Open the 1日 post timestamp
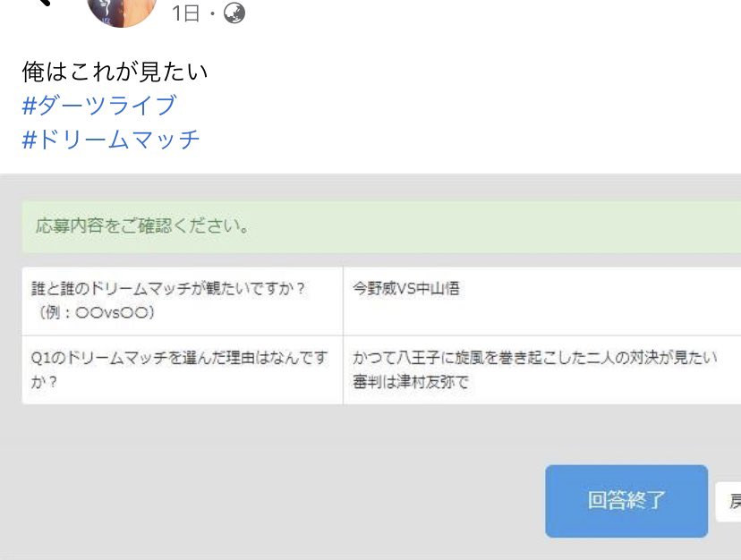The width and height of the screenshot is (741, 560). (x=185, y=13)
